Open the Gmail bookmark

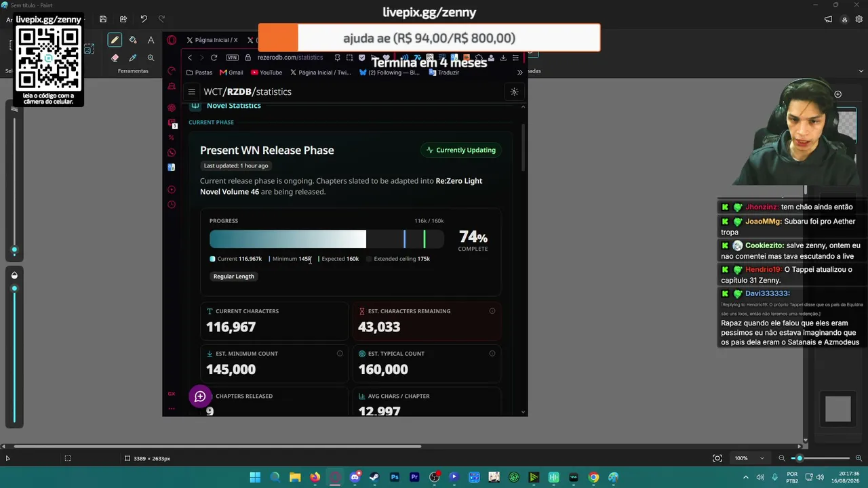coord(231,73)
